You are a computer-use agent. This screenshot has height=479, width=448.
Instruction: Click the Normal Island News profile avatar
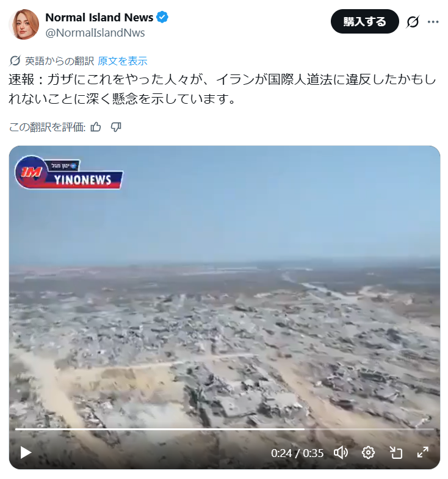(24, 24)
